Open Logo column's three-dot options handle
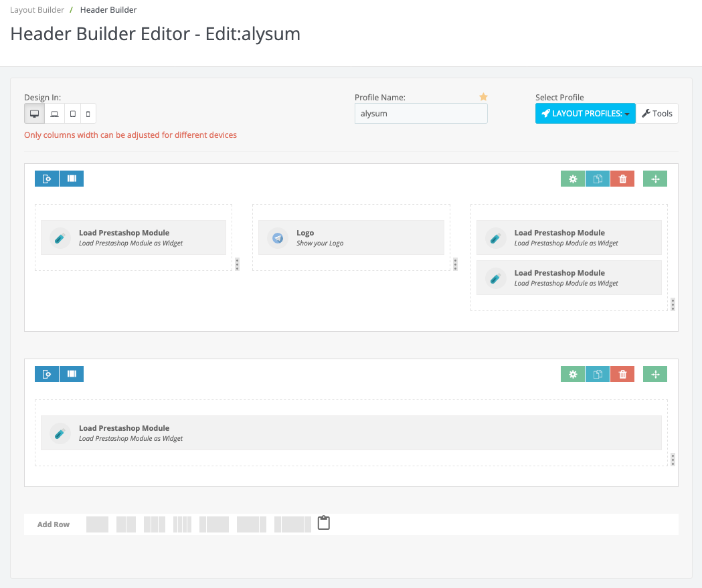This screenshot has width=702, height=588. (x=455, y=264)
